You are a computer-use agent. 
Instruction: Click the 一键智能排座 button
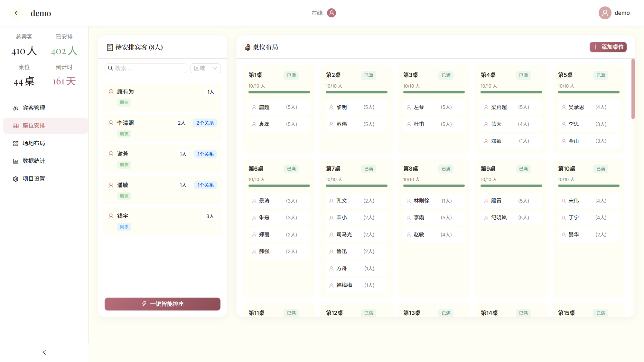pyautogui.click(x=163, y=304)
